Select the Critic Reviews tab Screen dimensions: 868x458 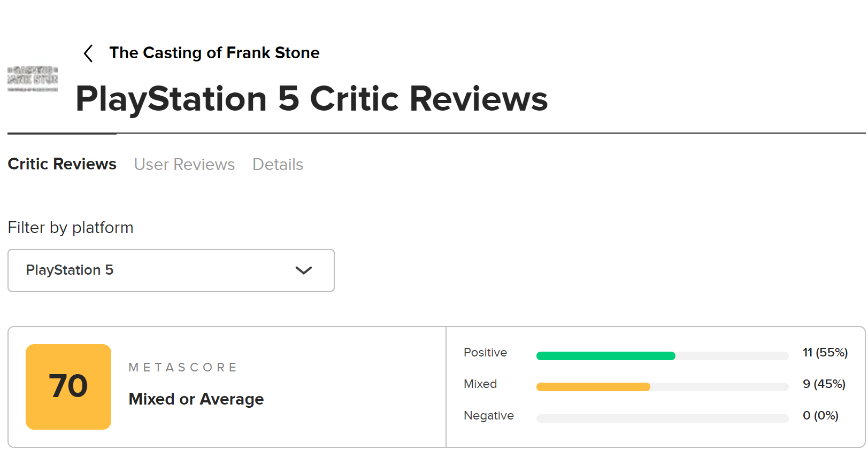(62, 164)
